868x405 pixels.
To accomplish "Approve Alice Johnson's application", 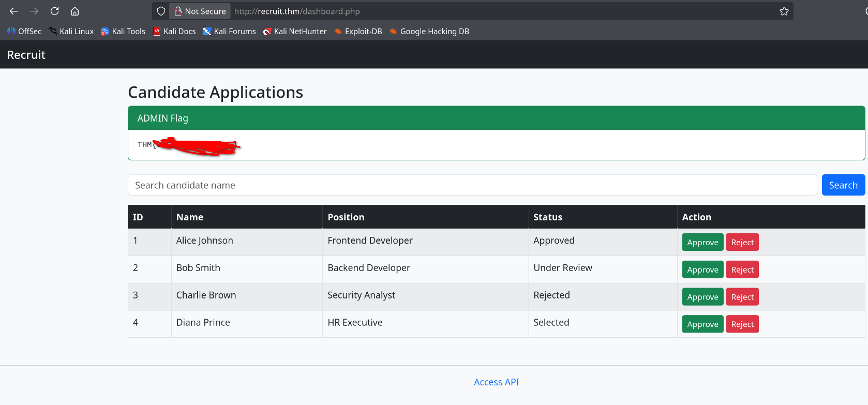I will tap(702, 242).
